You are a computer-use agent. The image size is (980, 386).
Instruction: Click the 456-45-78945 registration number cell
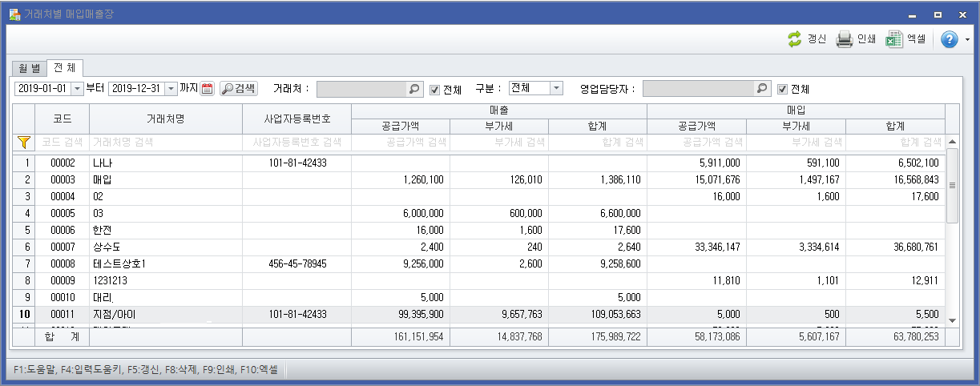tap(296, 263)
